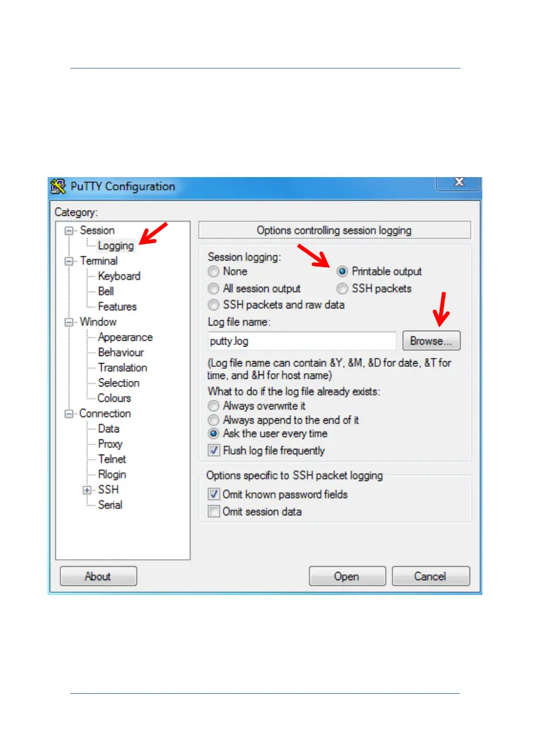Viewport: 533px width, 756px height.
Task: Select SSH packets and raw data option
Action: coord(213,305)
